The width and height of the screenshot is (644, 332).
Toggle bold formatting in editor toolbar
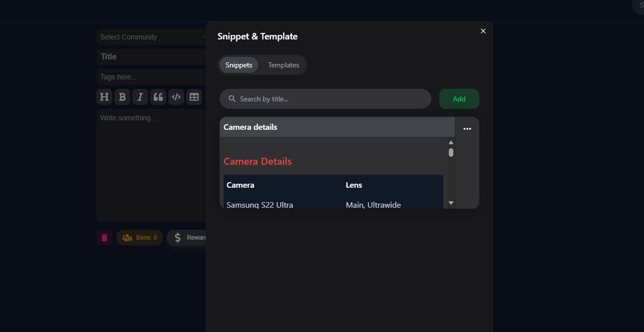click(x=122, y=97)
